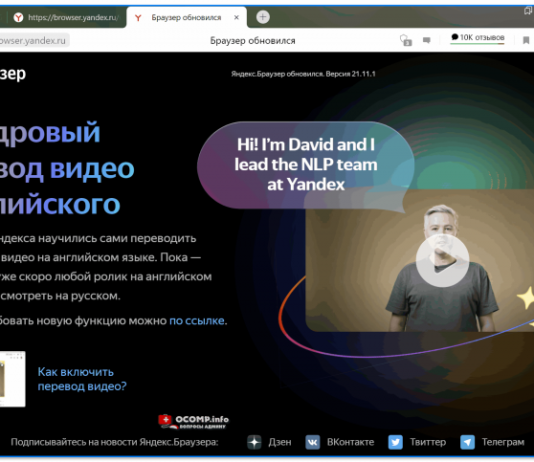Play the David video

tap(442, 261)
